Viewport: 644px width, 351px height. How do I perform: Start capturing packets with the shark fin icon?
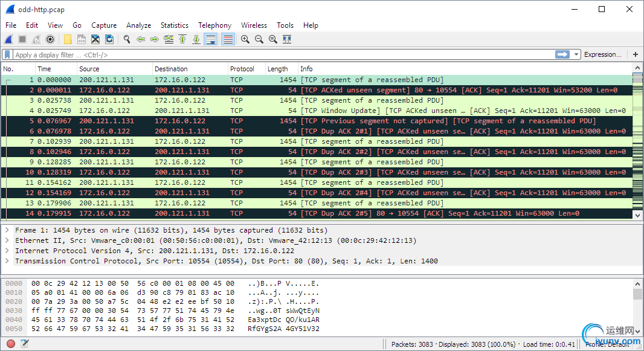coord(9,39)
